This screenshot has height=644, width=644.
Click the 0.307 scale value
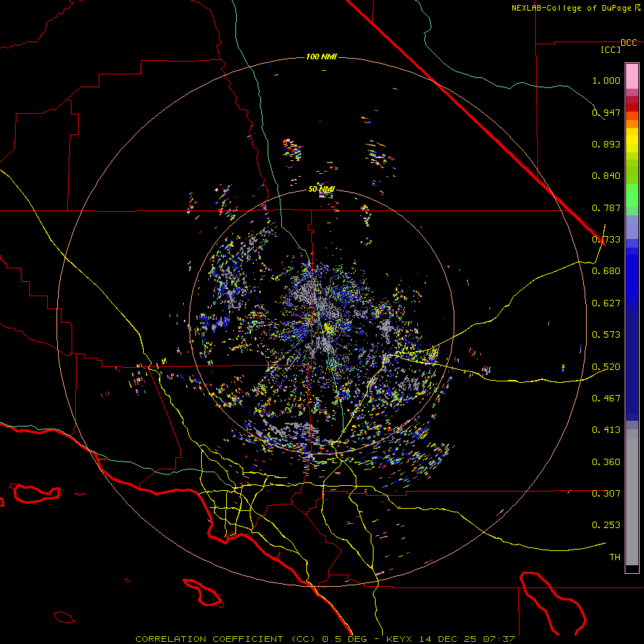(606, 494)
